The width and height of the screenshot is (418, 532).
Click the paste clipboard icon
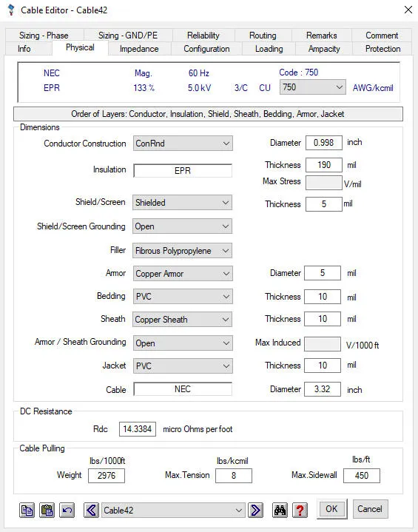tap(47, 510)
